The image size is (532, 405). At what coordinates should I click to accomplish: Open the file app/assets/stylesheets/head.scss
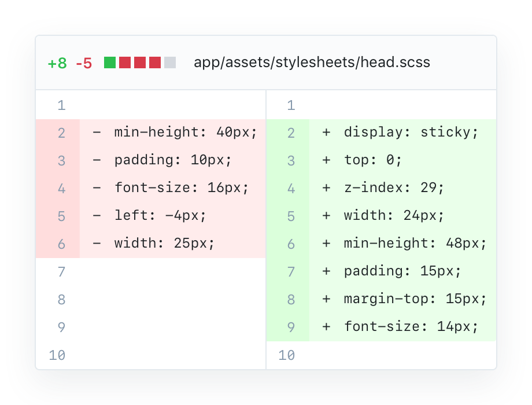(312, 62)
